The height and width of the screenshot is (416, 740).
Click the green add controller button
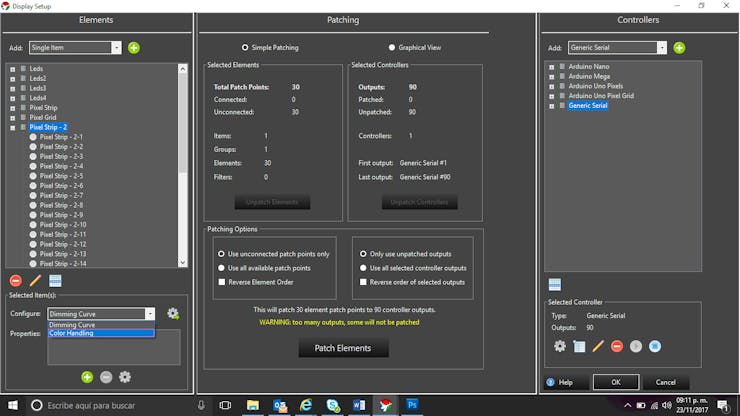[x=679, y=48]
